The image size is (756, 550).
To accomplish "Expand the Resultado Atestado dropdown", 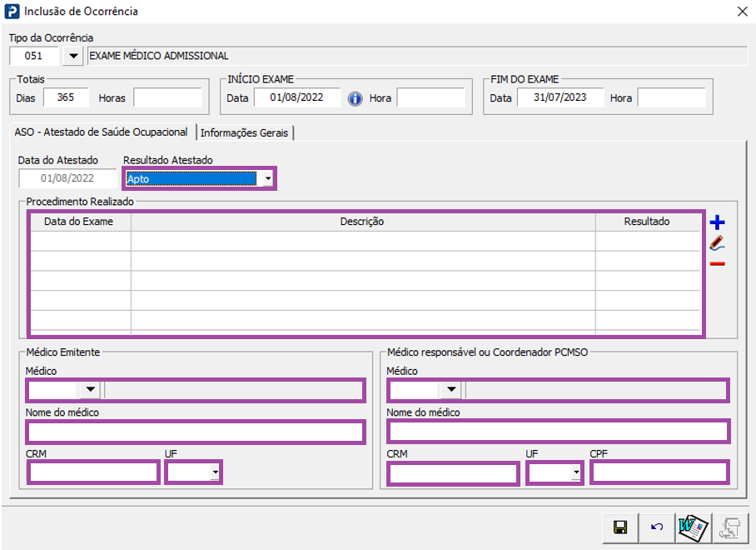I will [x=267, y=178].
